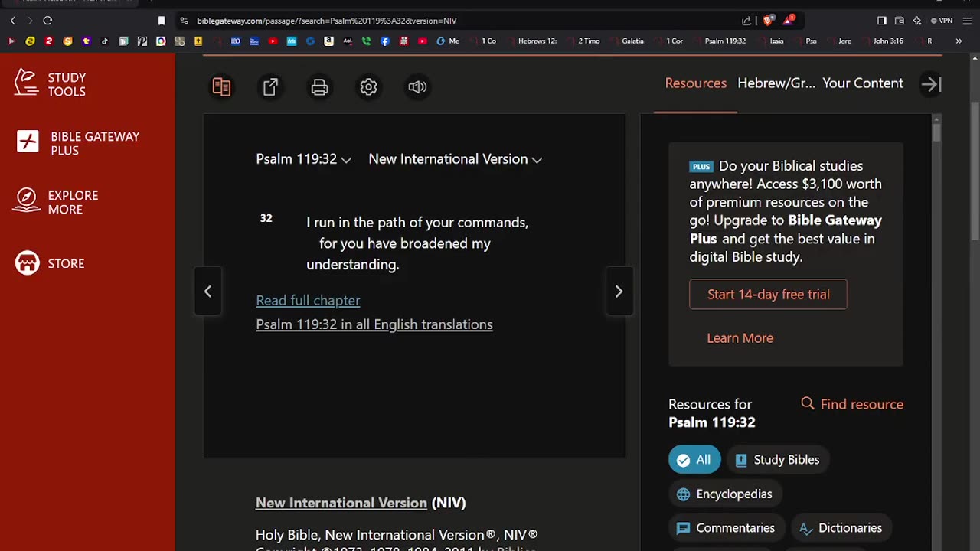Filter resources by Dictionaries
Image resolution: width=980 pixels, height=551 pixels.
tap(841, 528)
